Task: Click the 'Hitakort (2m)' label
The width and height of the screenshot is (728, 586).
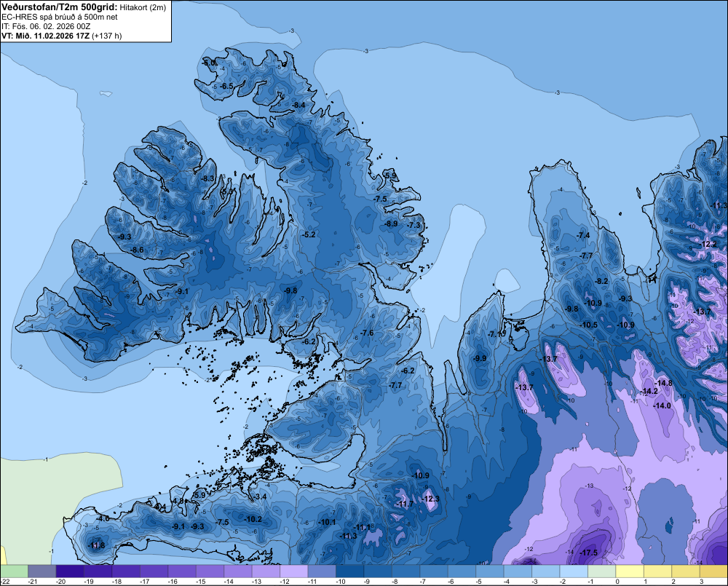Action: (143, 7)
